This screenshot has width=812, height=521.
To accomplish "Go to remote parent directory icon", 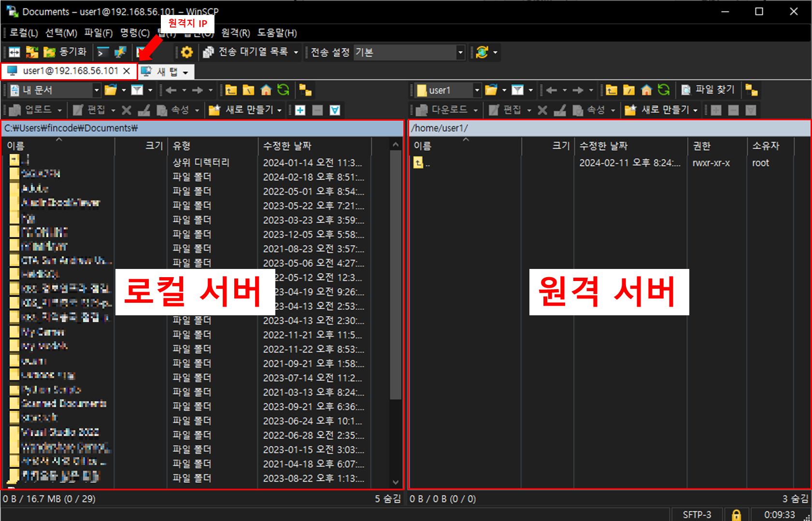I will [612, 90].
